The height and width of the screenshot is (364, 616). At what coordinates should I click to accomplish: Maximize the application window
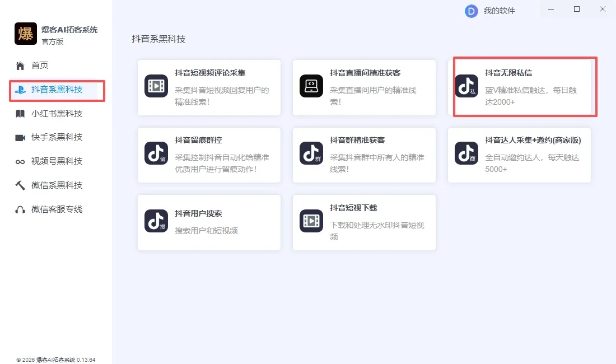[577, 9]
